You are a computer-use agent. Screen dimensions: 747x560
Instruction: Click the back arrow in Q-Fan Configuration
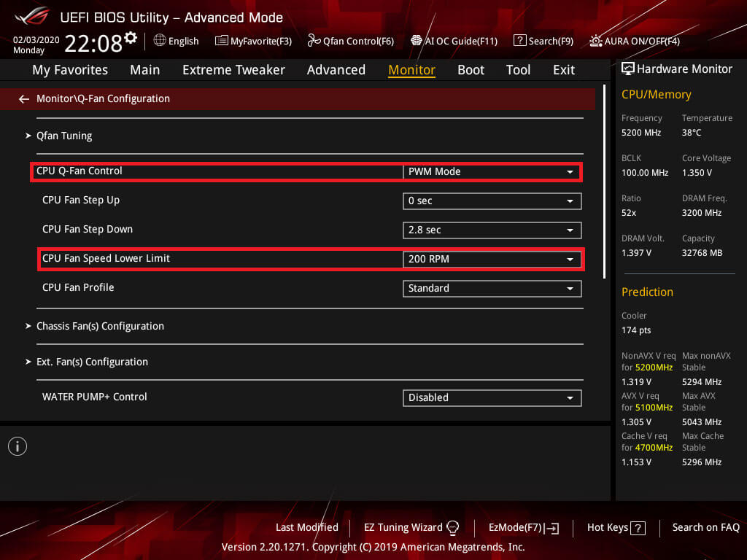(24, 98)
